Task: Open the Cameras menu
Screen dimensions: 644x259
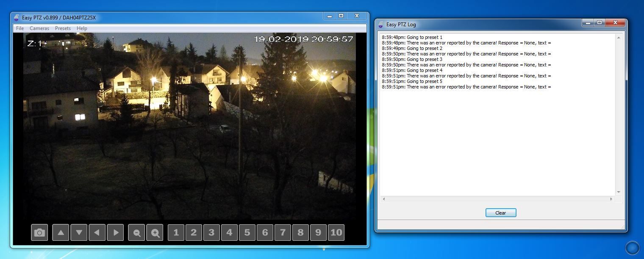Action: click(x=39, y=28)
